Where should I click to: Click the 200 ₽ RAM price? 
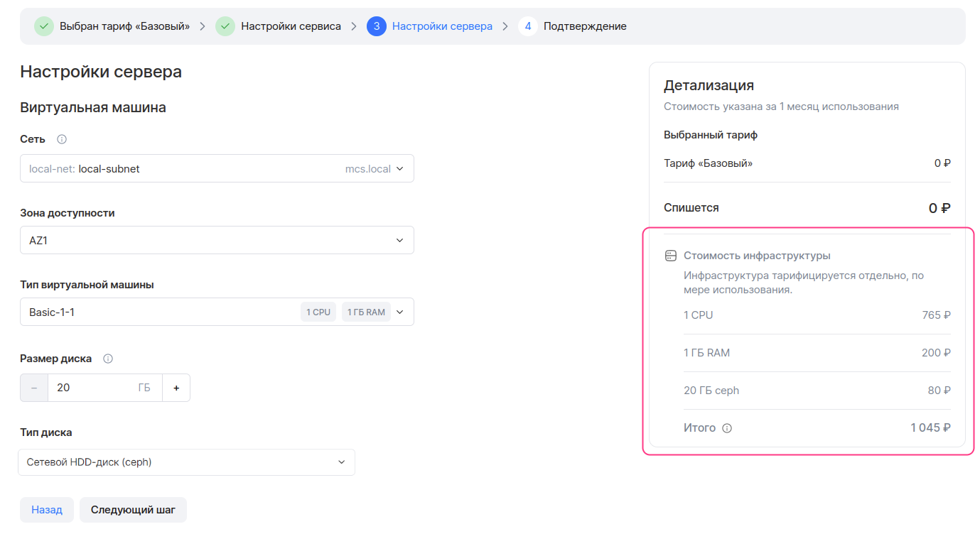coord(936,353)
